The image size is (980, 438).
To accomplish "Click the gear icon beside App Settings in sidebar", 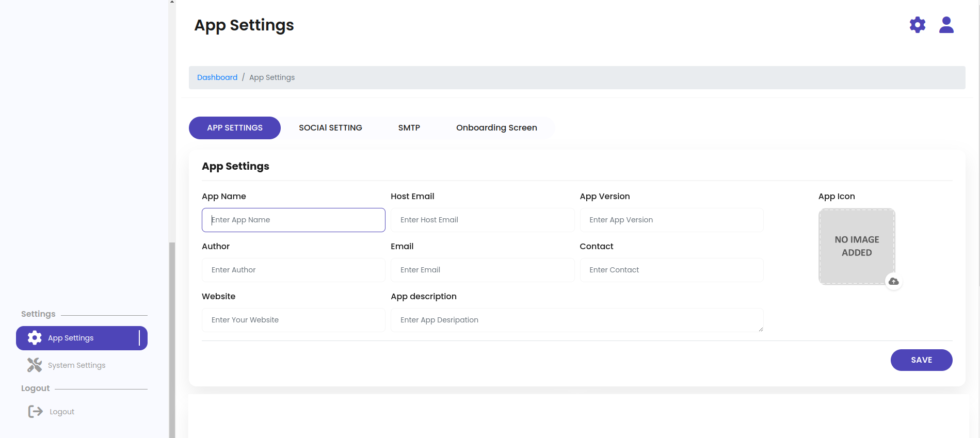I will (x=35, y=338).
